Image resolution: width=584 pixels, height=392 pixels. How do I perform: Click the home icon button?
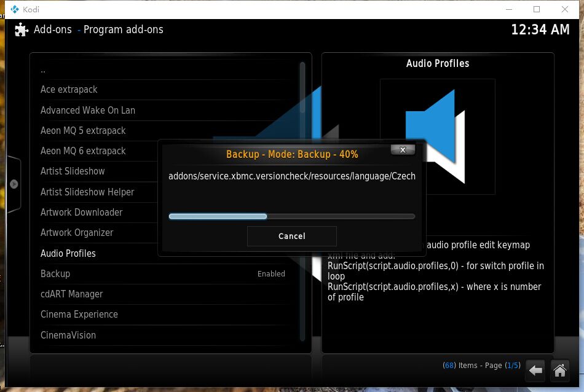[x=559, y=370]
